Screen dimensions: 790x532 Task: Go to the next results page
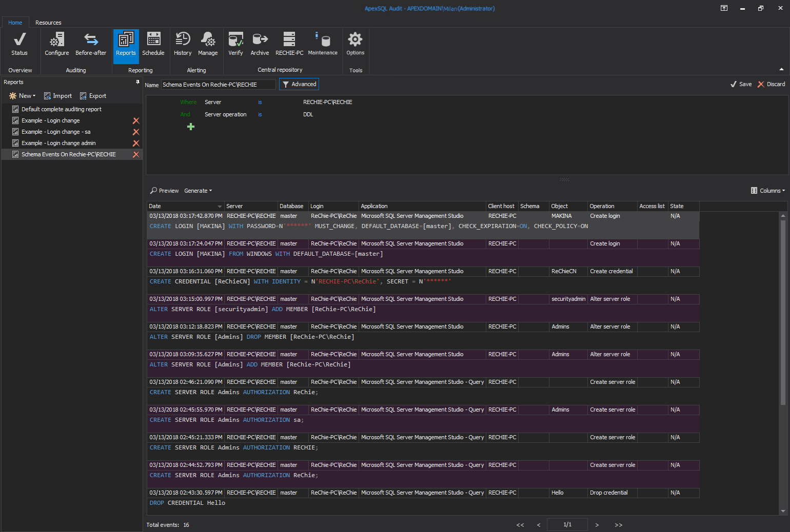point(597,524)
